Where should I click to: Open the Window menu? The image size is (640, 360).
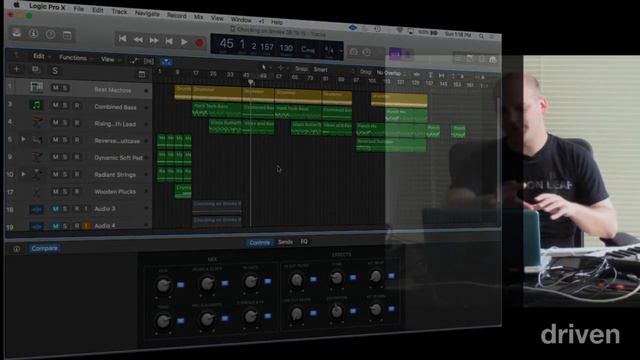(x=241, y=19)
